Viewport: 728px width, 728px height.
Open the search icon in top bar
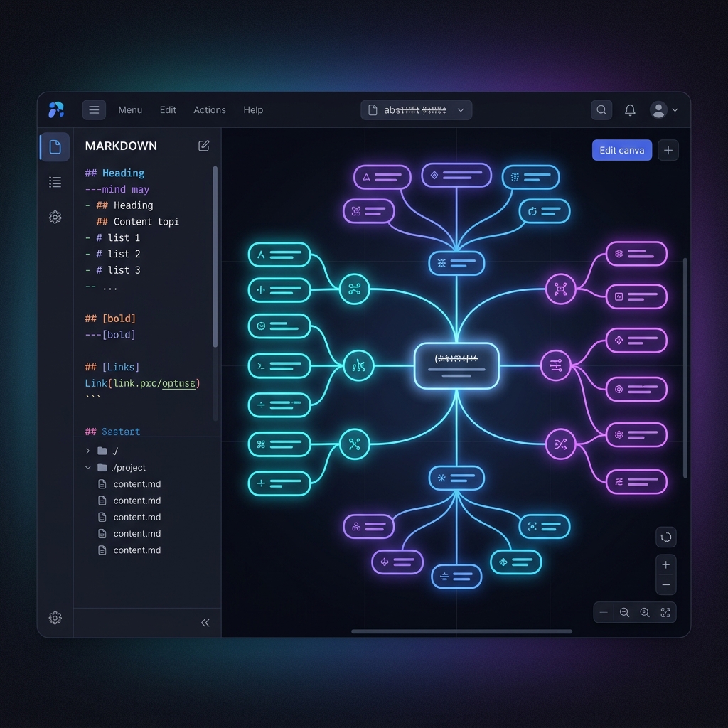[x=601, y=110]
